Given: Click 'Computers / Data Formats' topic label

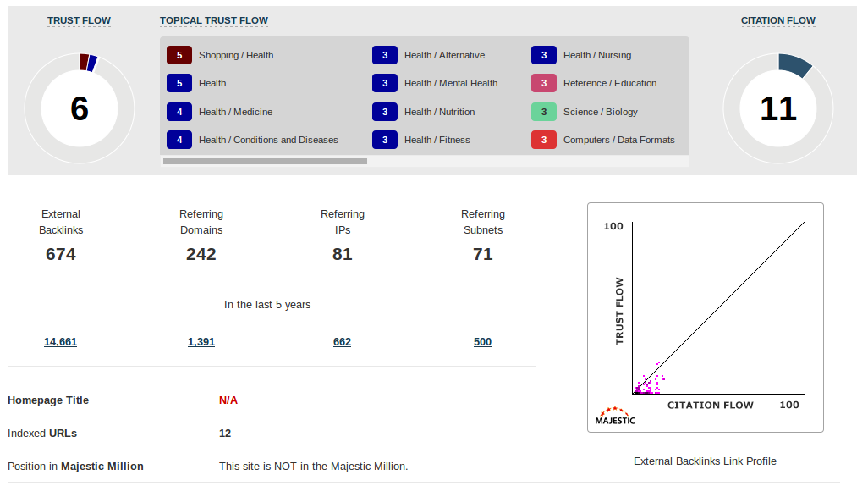Looking at the screenshot, I should point(619,140).
